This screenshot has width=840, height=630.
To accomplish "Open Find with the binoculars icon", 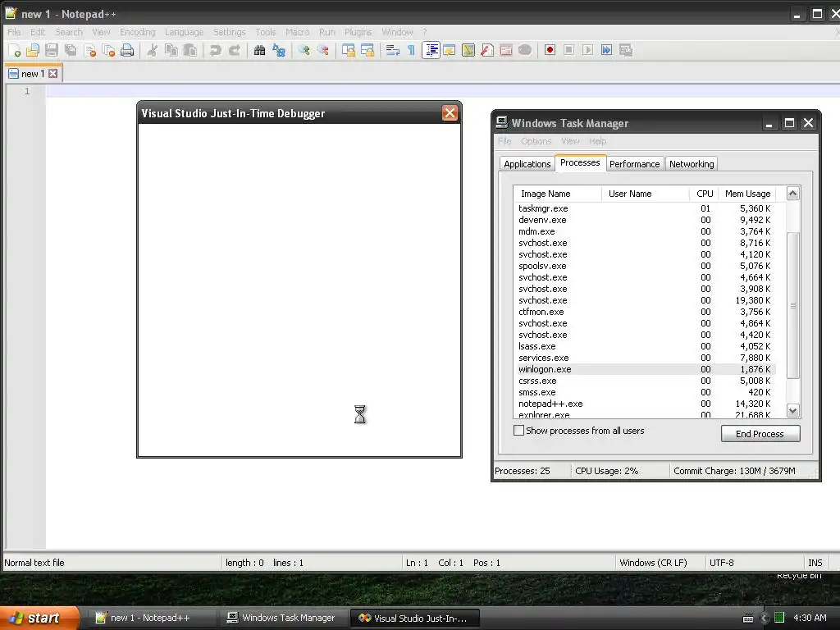I will click(260, 50).
